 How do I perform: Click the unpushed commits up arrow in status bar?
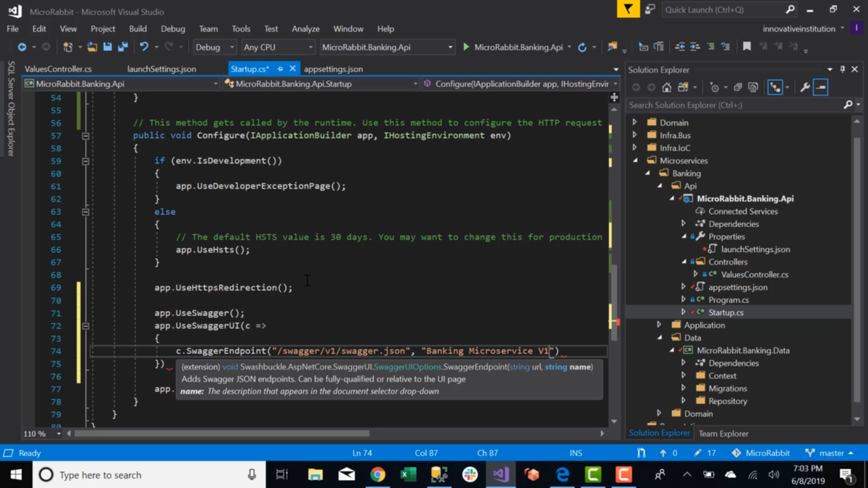[663, 453]
